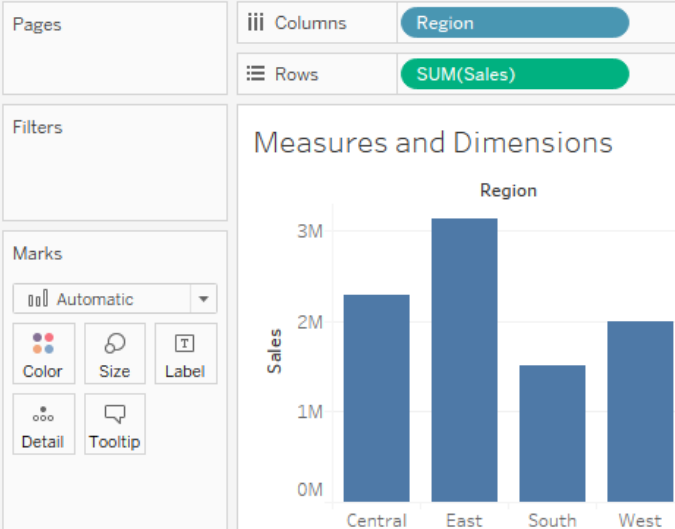Click the Region column header label

(508, 190)
